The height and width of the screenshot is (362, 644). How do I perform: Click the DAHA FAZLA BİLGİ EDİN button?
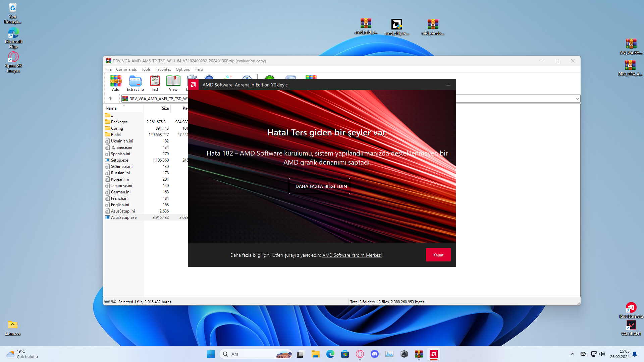pyautogui.click(x=319, y=186)
